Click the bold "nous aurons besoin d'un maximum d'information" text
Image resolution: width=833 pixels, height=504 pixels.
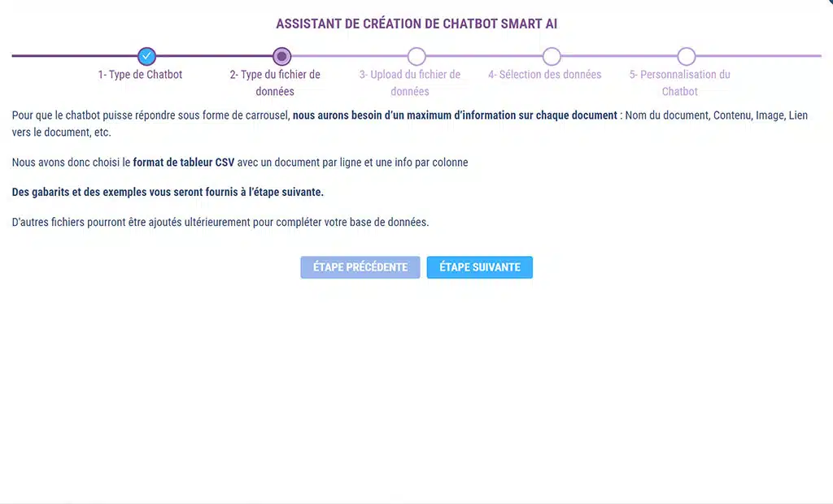click(x=455, y=115)
